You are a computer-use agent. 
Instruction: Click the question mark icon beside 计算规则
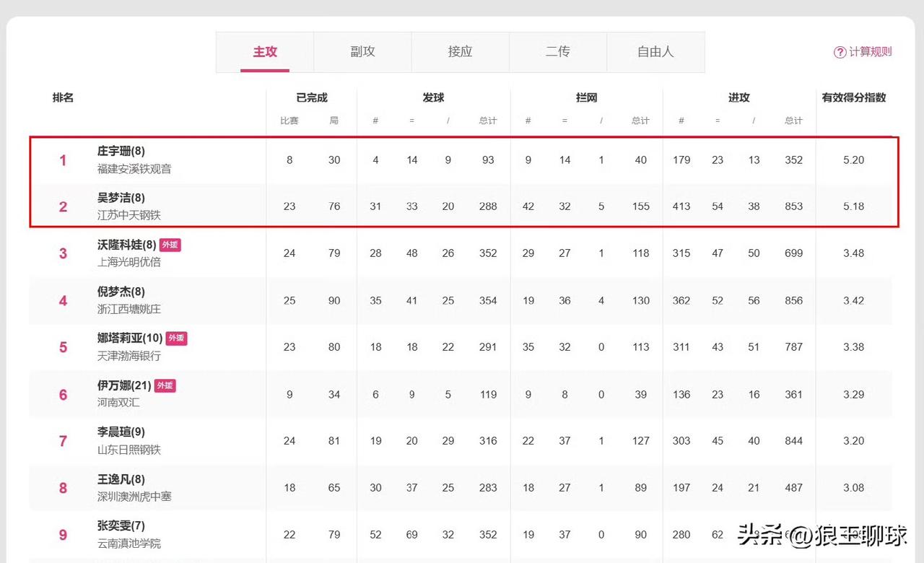pos(840,52)
